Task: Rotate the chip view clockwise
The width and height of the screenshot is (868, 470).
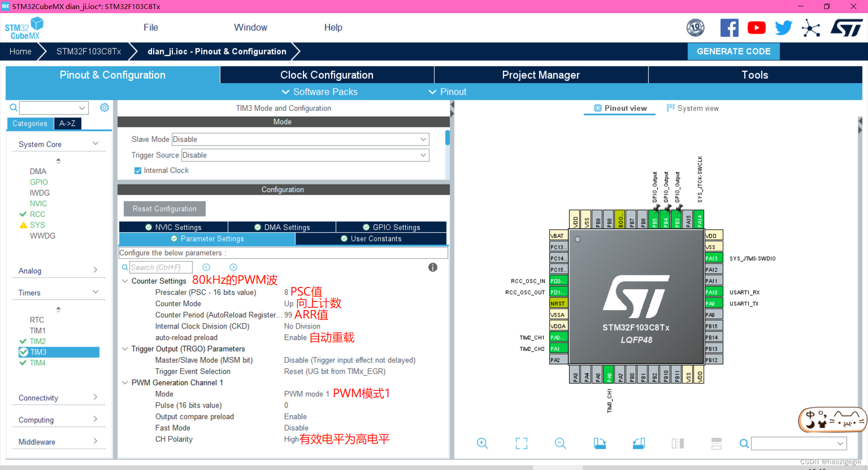Action: coord(599,443)
